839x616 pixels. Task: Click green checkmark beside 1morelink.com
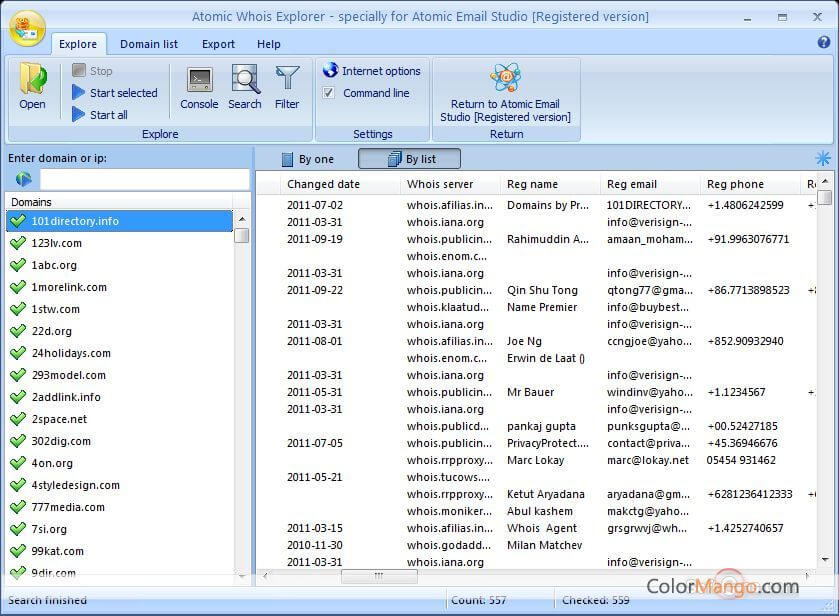(x=18, y=287)
